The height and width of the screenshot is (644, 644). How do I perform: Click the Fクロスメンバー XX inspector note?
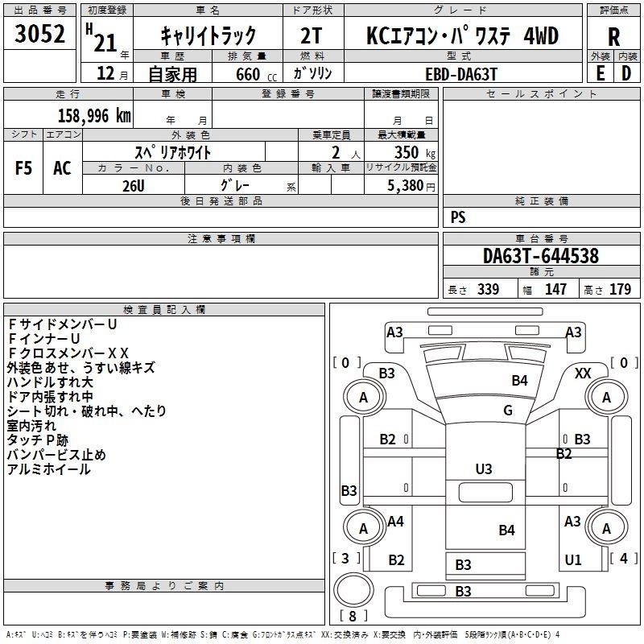[x=69, y=353]
